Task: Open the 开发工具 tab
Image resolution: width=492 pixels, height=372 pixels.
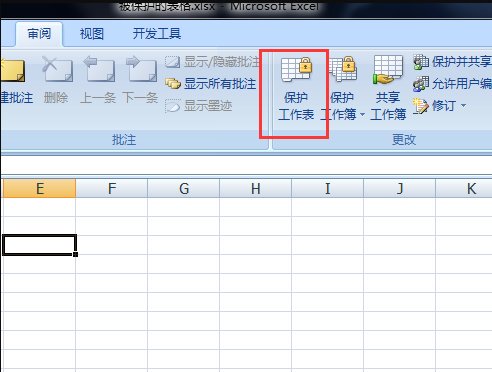Action: (x=157, y=34)
